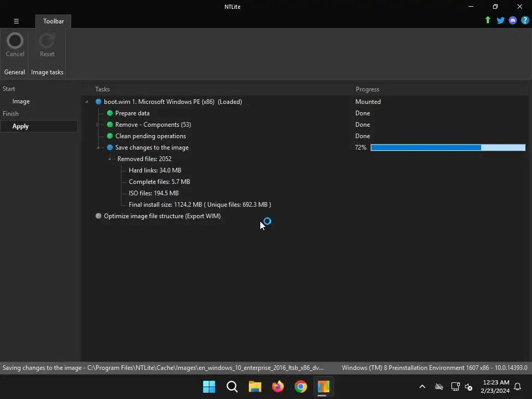Expand the Remove - Components node
This screenshot has width=532, height=399.
98,125
